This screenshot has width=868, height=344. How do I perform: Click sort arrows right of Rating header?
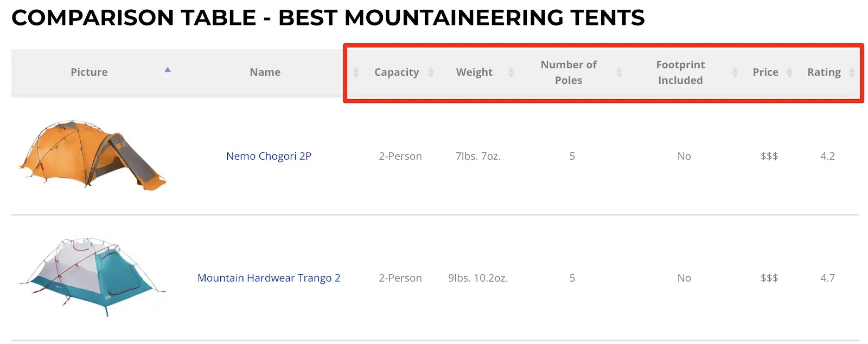click(852, 72)
